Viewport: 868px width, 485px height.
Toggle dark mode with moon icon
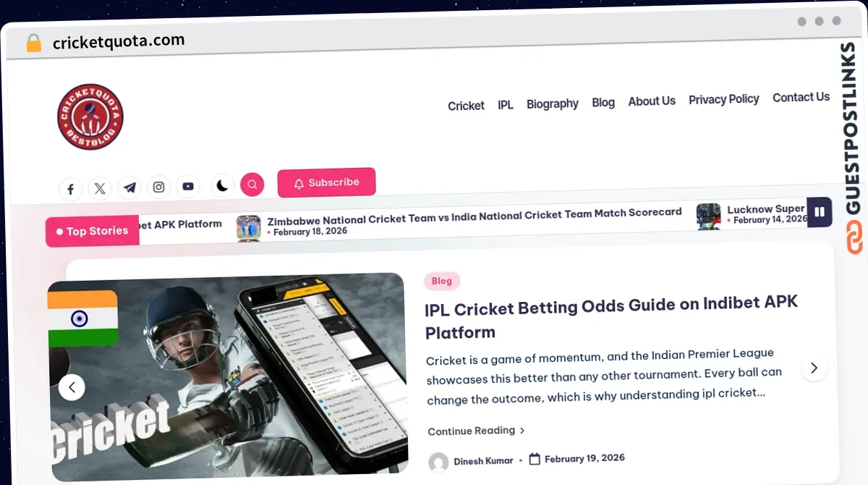tap(223, 185)
